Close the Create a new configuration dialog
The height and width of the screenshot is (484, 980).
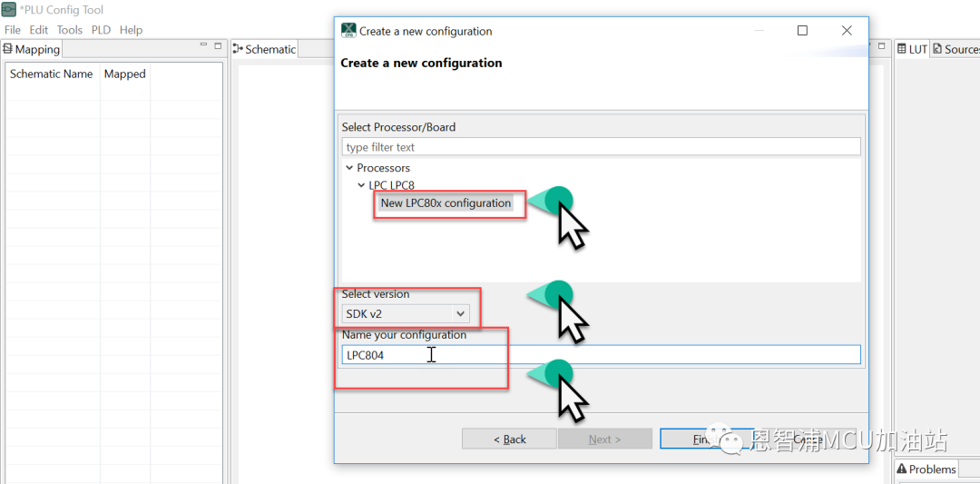coord(847,31)
